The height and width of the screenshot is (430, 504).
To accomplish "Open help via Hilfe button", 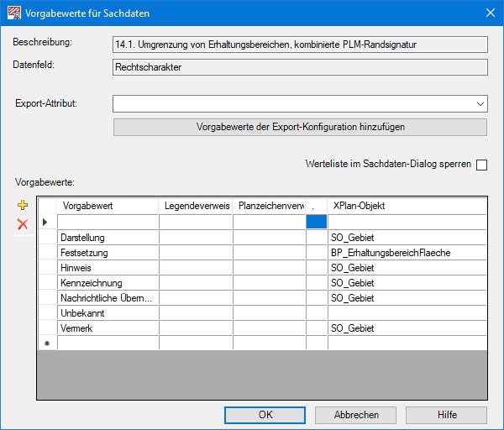I will point(447,415).
